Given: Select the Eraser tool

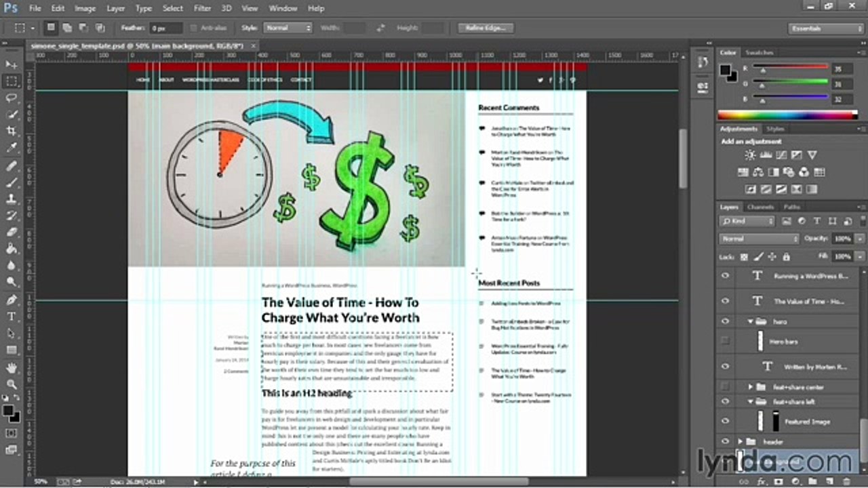Looking at the screenshot, I should pyautogui.click(x=12, y=232).
